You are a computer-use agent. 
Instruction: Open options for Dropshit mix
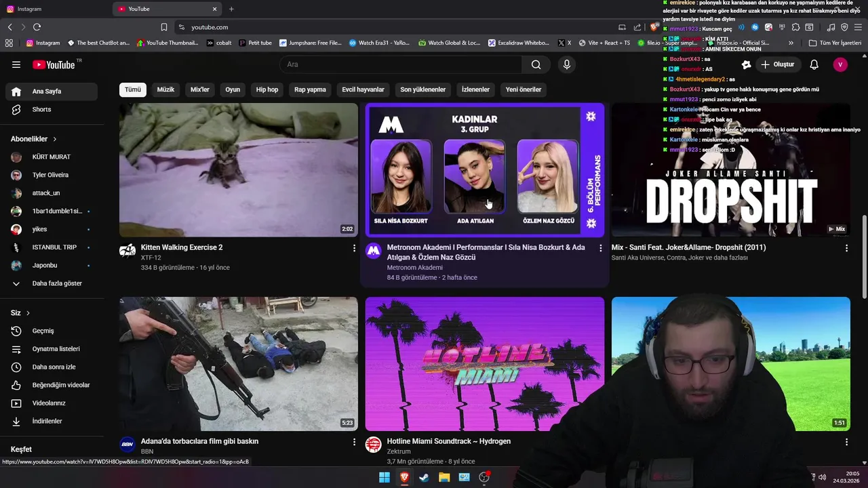[846, 248]
